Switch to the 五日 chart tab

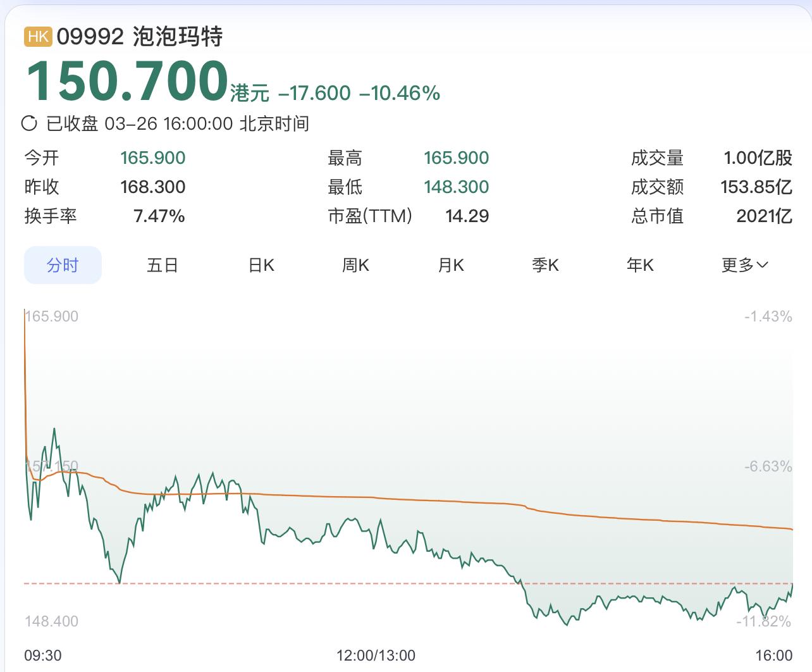pyautogui.click(x=163, y=265)
